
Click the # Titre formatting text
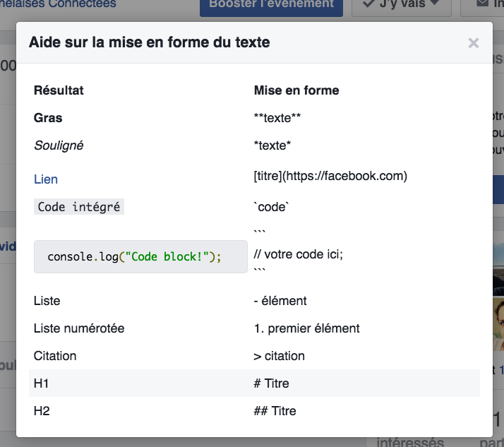click(271, 383)
